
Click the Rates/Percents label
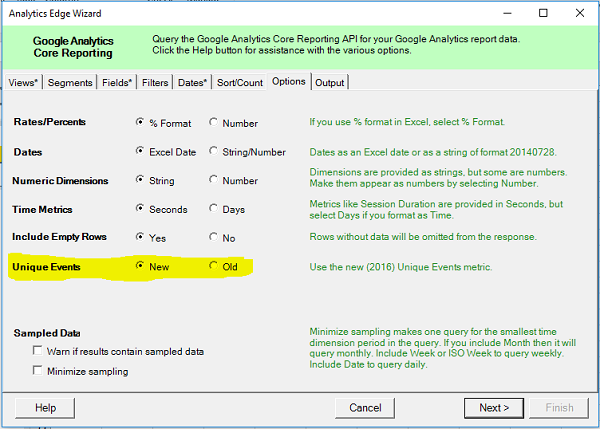(x=50, y=122)
